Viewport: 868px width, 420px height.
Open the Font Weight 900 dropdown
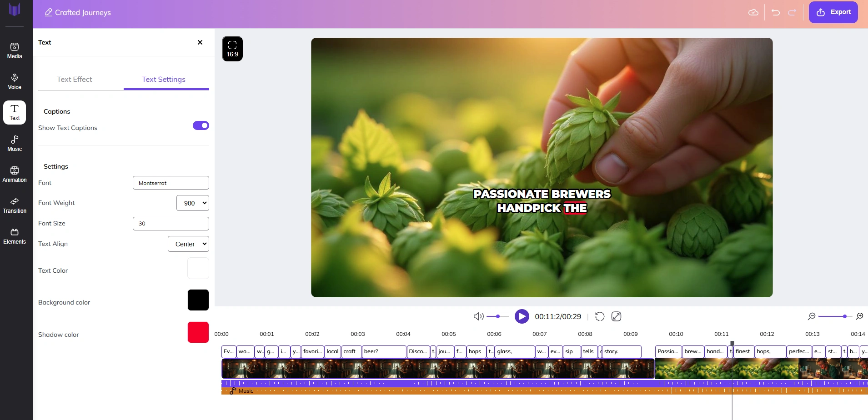point(193,203)
